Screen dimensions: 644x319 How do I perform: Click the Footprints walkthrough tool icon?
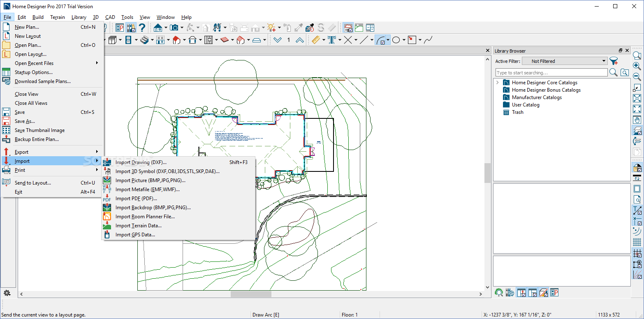(218, 28)
